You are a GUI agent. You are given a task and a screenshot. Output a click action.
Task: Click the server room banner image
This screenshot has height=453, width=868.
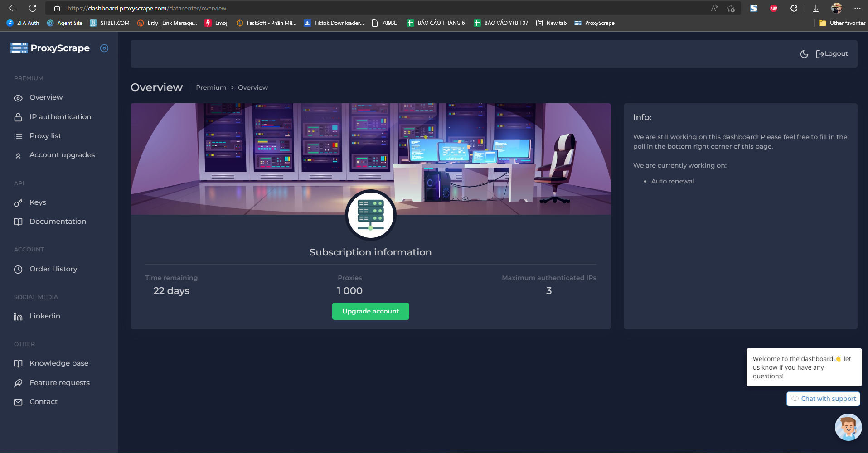[x=371, y=159]
